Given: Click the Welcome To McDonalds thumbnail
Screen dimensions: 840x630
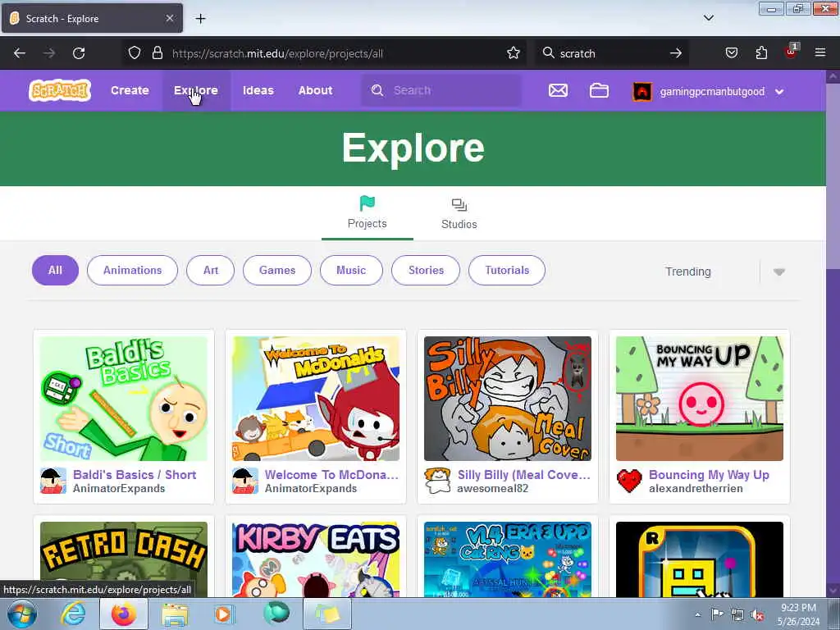Looking at the screenshot, I should (x=316, y=399).
